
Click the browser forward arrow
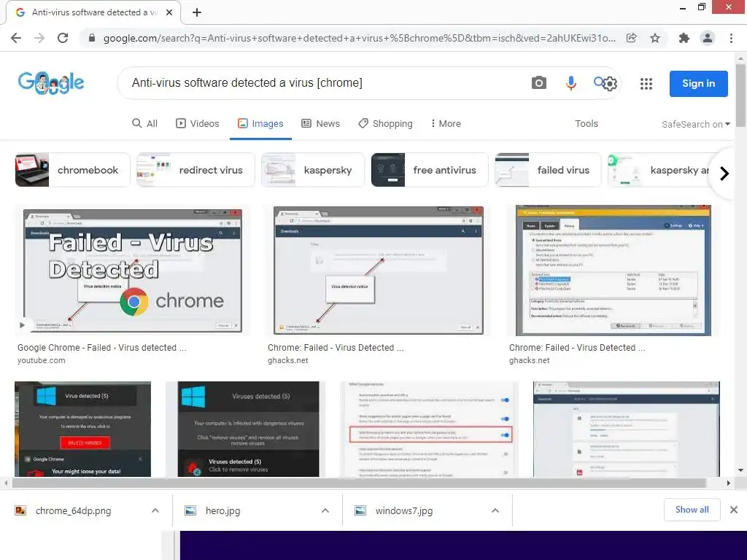39,38
